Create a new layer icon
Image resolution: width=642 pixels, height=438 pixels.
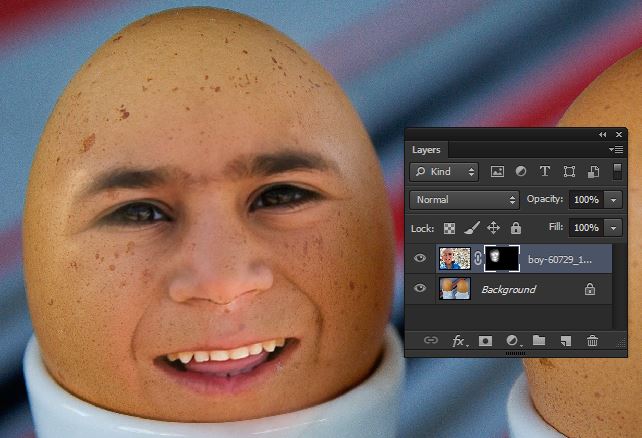(x=566, y=341)
